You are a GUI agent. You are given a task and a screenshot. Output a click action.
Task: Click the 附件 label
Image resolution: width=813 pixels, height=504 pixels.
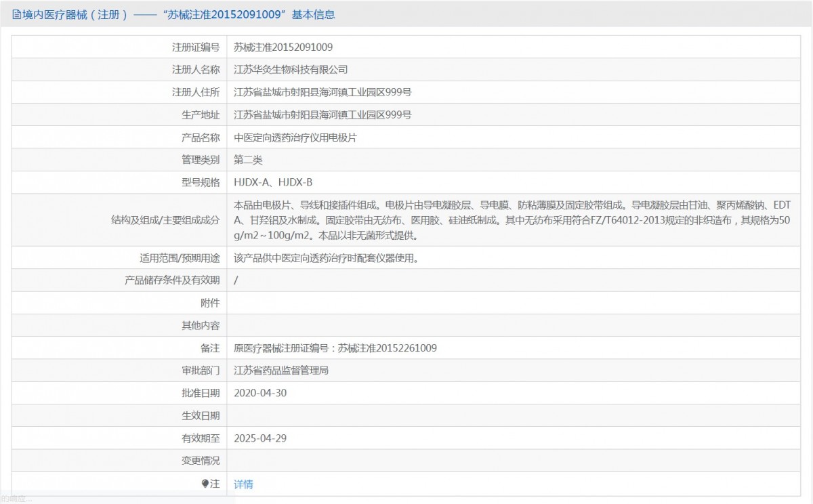[210, 303]
